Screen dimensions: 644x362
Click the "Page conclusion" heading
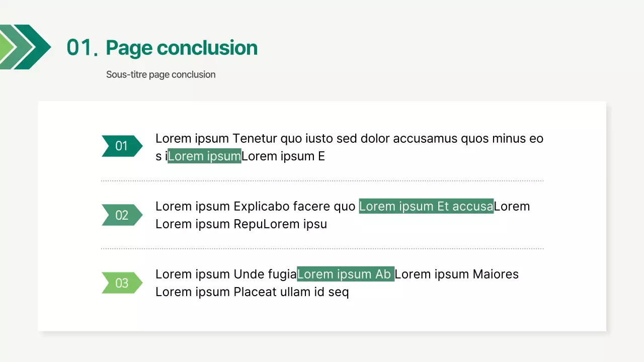click(182, 48)
